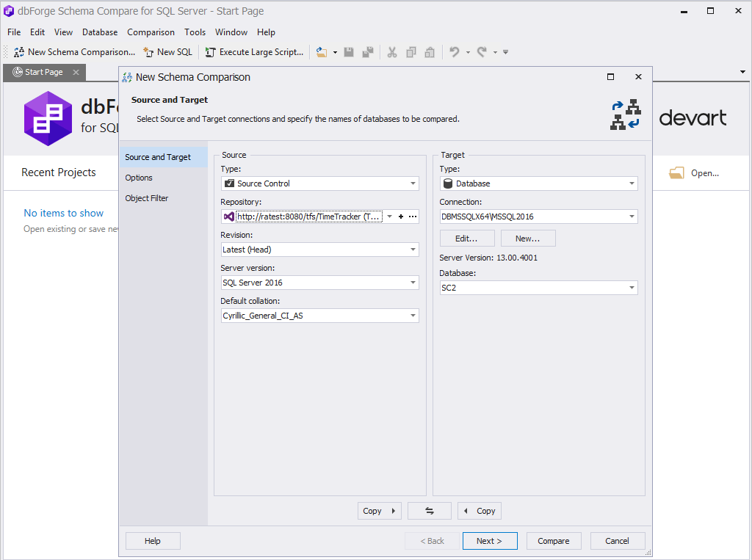Expand the Revision dropdown showing Latest (Head)
This screenshot has height=560, width=752.
(x=413, y=250)
